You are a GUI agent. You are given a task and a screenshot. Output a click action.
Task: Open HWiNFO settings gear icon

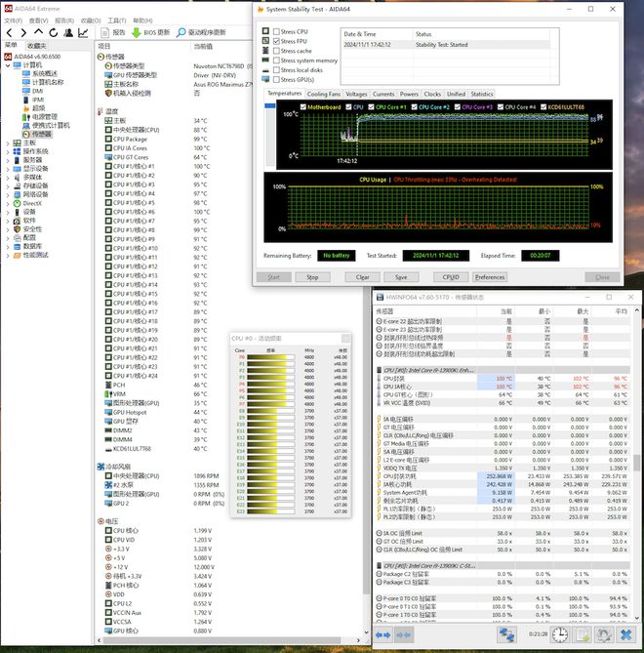point(604,634)
